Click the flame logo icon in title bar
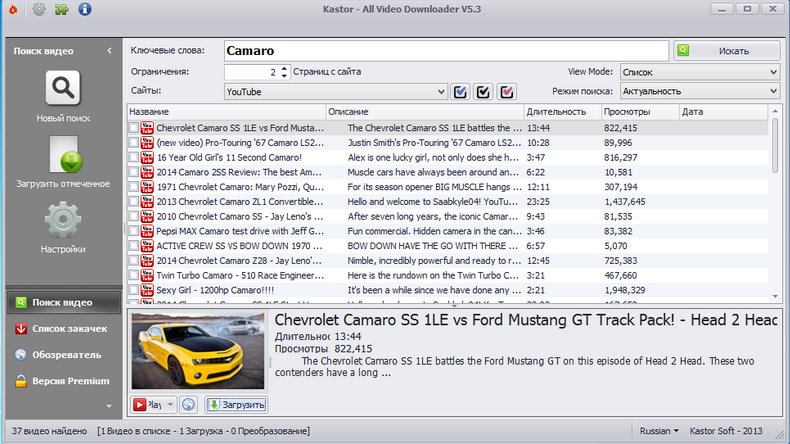790x444 pixels. click(x=13, y=9)
